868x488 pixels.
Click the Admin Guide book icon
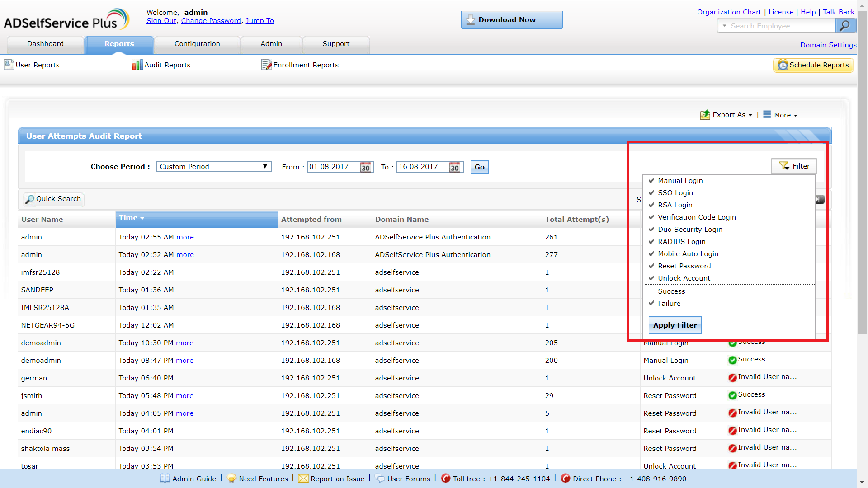click(x=165, y=479)
